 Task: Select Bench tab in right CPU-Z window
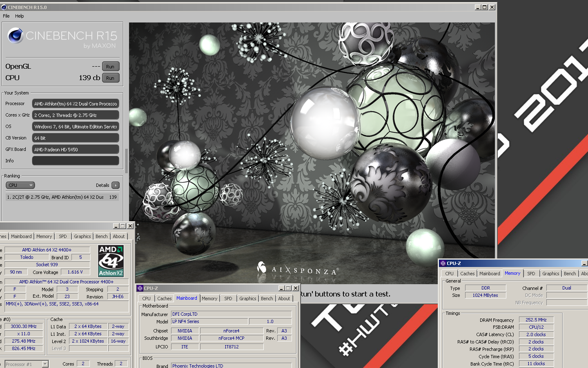pos(570,274)
